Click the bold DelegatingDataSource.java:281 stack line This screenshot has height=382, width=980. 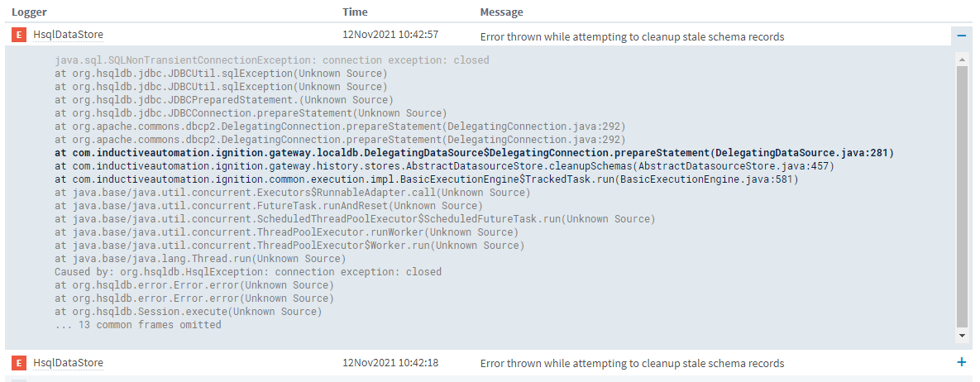pyautogui.click(x=475, y=153)
